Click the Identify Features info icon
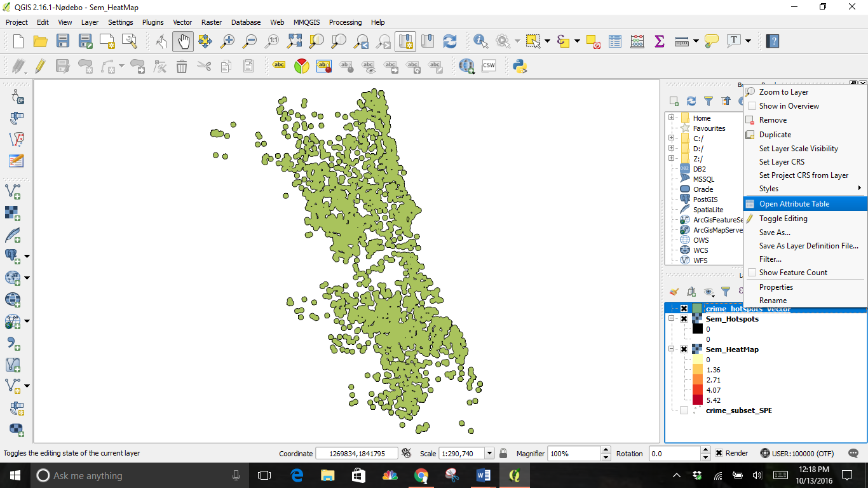The width and height of the screenshot is (868, 488). (480, 41)
